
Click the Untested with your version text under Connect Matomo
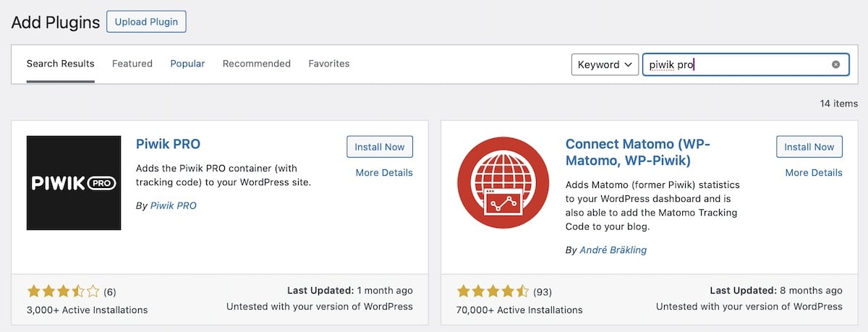pos(749,306)
